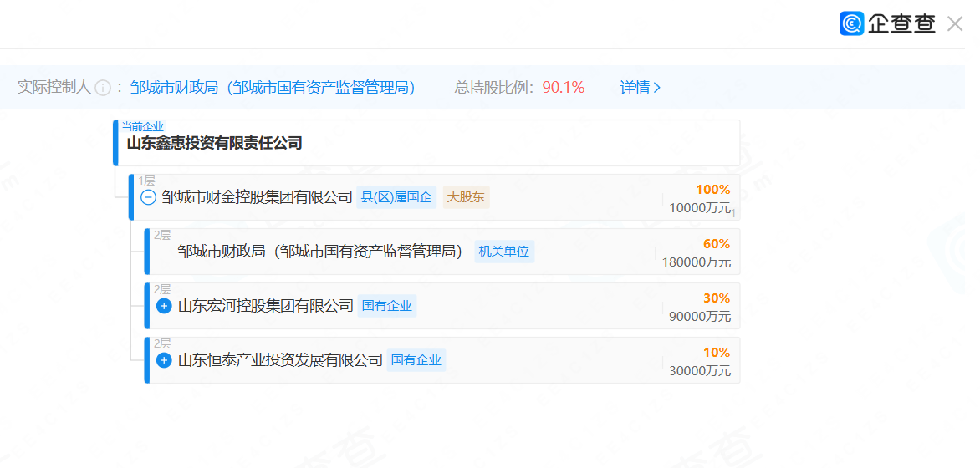Expand the 山东宏河控股集团有限公司 node
The height and width of the screenshot is (468, 980).
click(x=164, y=306)
